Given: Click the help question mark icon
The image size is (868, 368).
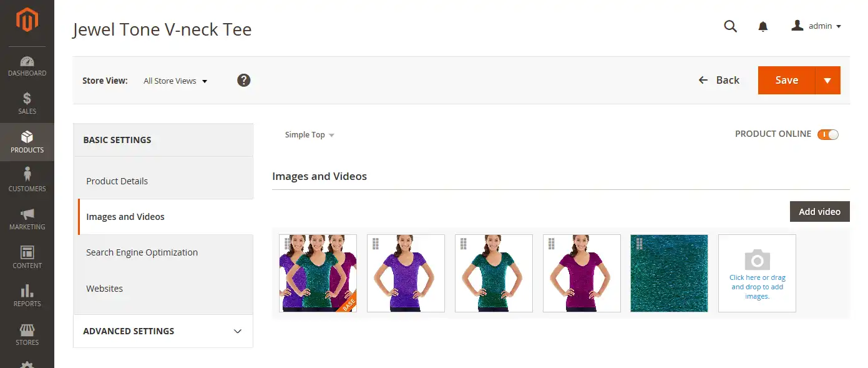Looking at the screenshot, I should pos(244,80).
